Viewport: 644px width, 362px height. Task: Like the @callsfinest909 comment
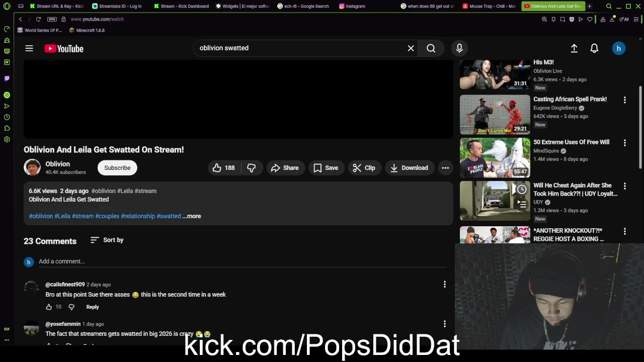49,307
